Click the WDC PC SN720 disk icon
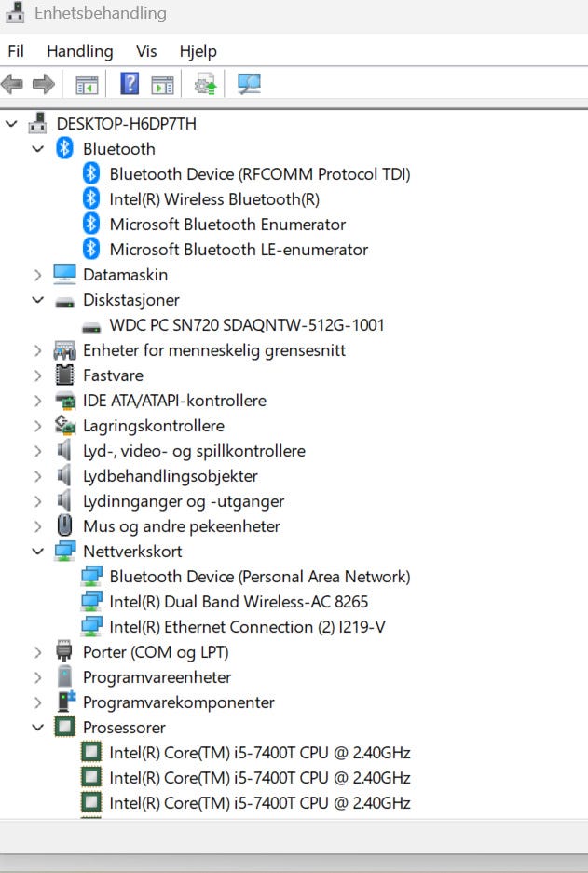This screenshot has width=588, height=873. coord(91,327)
